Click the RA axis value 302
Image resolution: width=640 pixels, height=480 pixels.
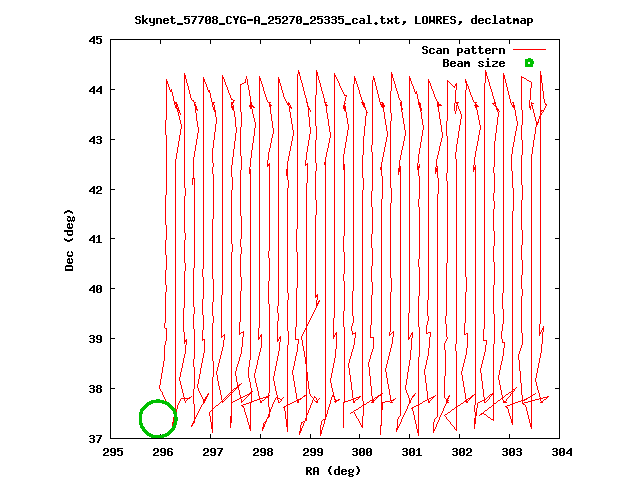(x=462, y=452)
